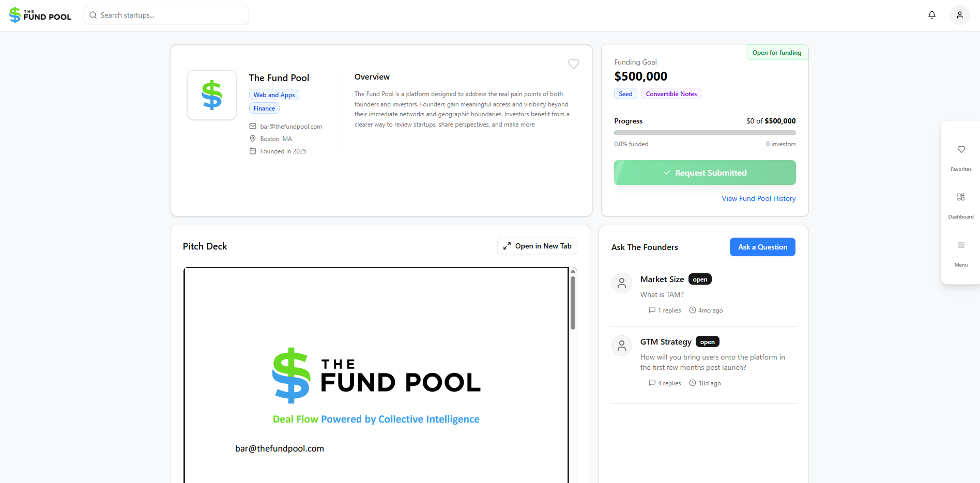The height and width of the screenshot is (483, 980).
Task: Click The Fund Pool logo in header
Action: pos(40,15)
